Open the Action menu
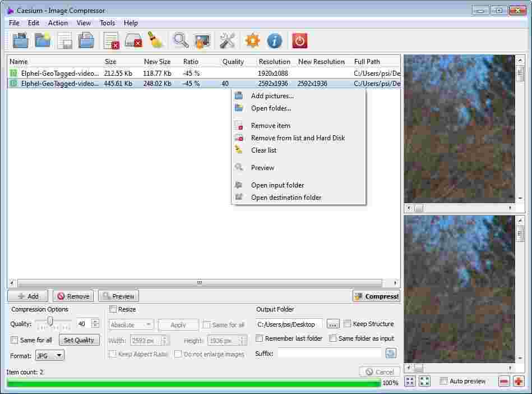532x394 pixels. pos(58,23)
